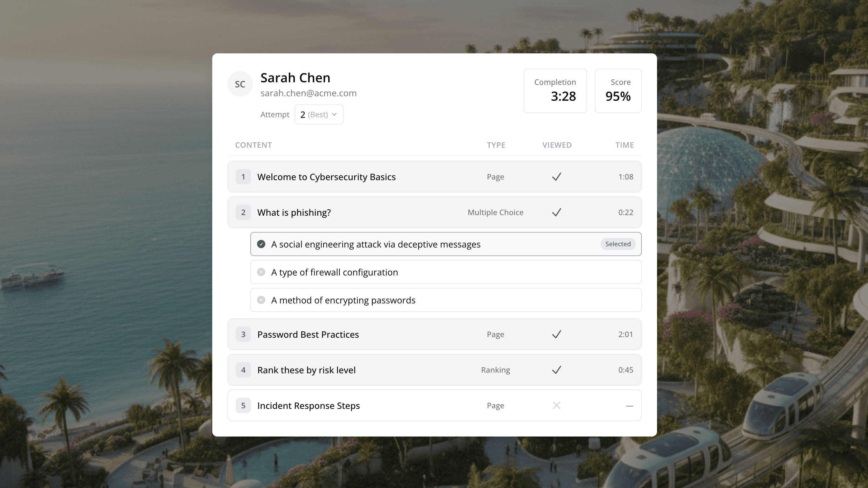Viewport: 868px width, 488px height.
Task: Click the SC avatar circle
Action: click(240, 84)
